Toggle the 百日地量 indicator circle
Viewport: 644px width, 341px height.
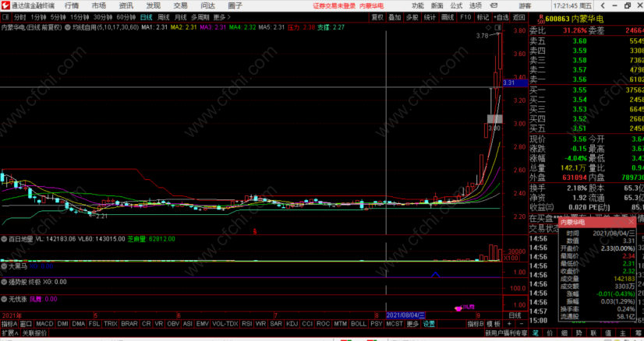point(4,239)
